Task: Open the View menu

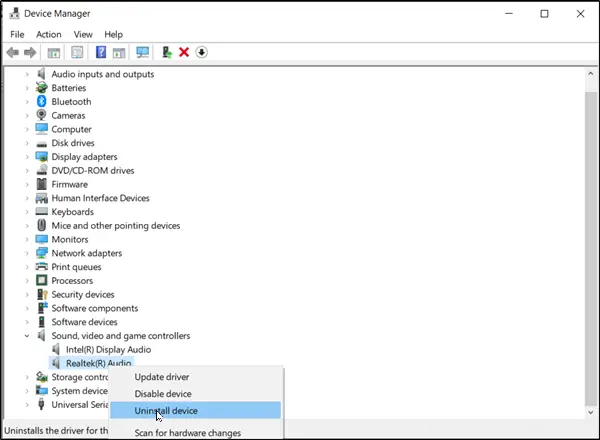Action: [83, 34]
